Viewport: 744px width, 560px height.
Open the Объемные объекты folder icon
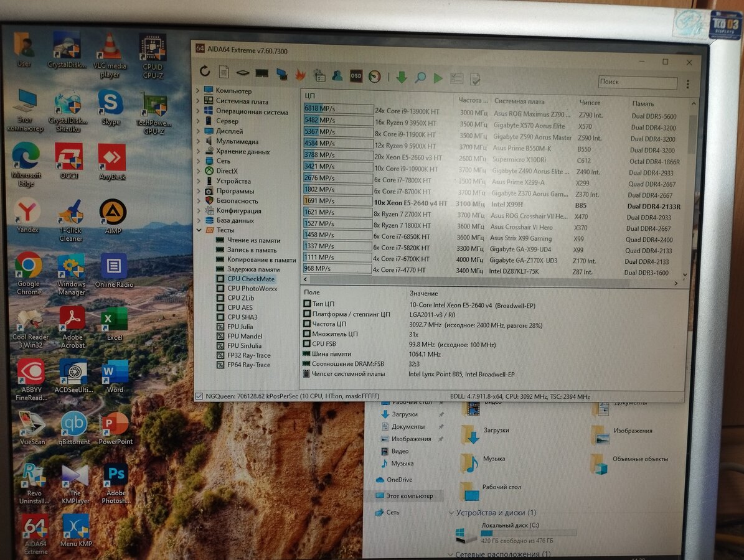(x=600, y=464)
